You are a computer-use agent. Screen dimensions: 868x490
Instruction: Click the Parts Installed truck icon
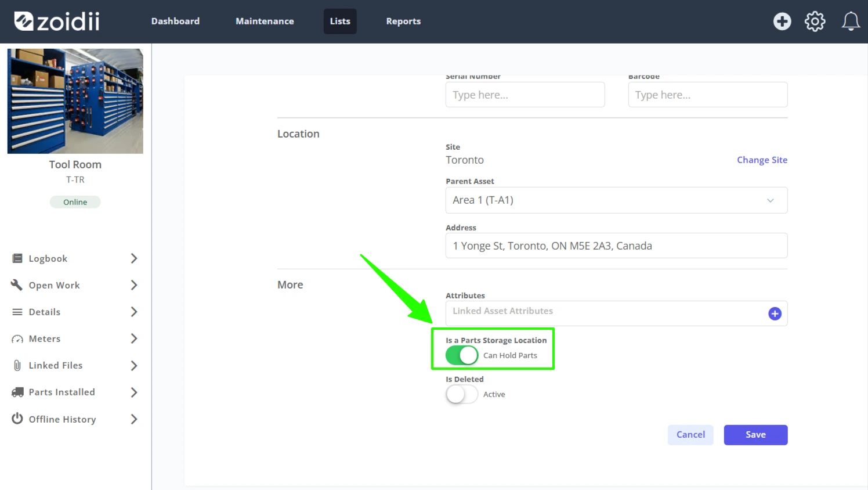tap(17, 392)
